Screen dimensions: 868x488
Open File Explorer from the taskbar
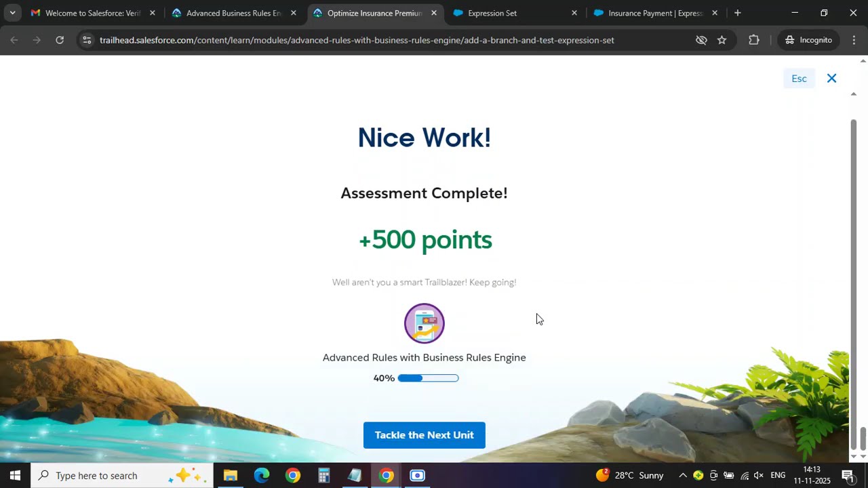pos(231,475)
